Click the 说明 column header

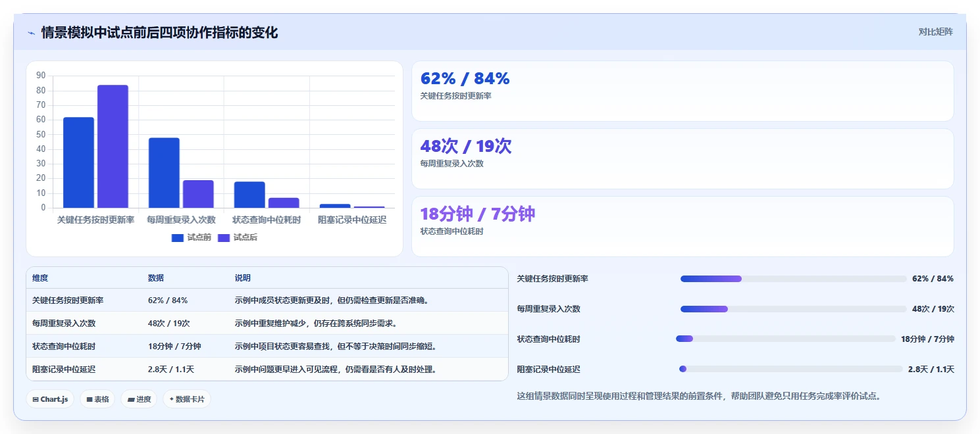(243, 278)
